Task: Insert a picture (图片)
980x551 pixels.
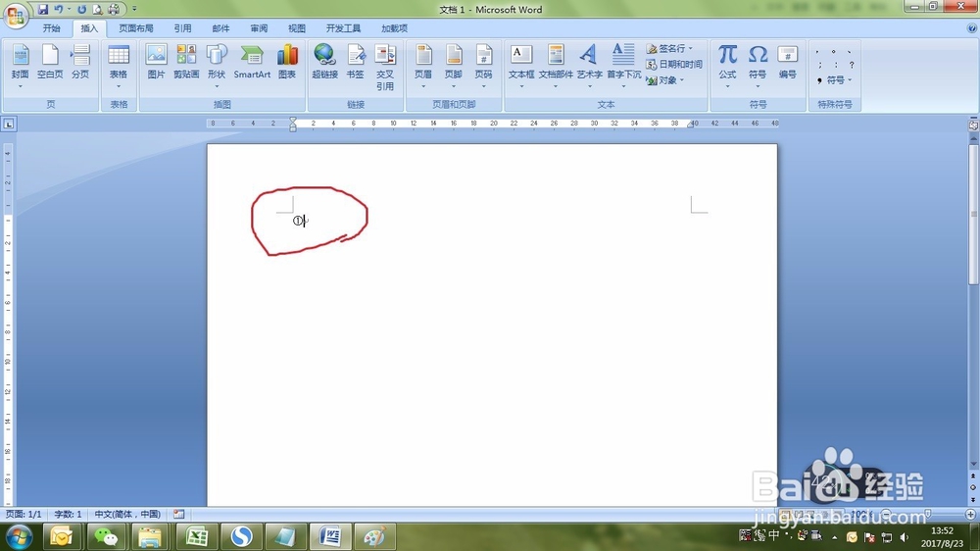Action: pos(156,63)
